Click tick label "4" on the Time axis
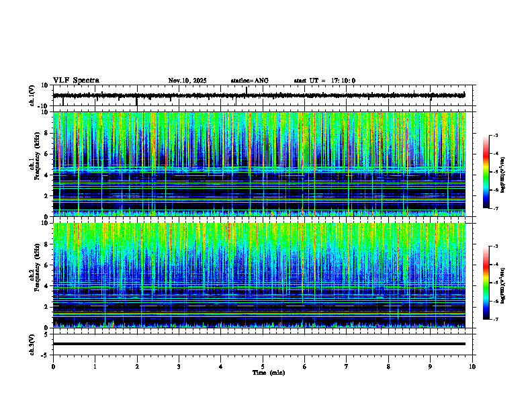The height and width of the screenshot is (411, 532). point(221,367)
